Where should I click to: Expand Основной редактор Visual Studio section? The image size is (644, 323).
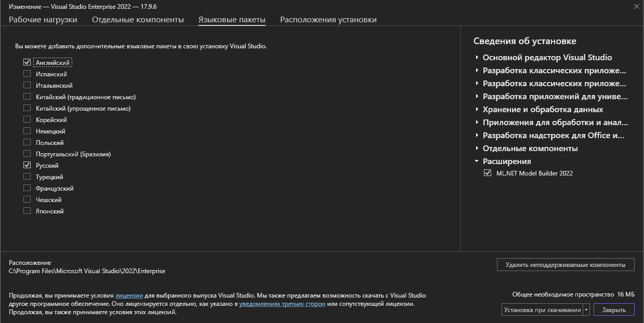coord(477,58)
